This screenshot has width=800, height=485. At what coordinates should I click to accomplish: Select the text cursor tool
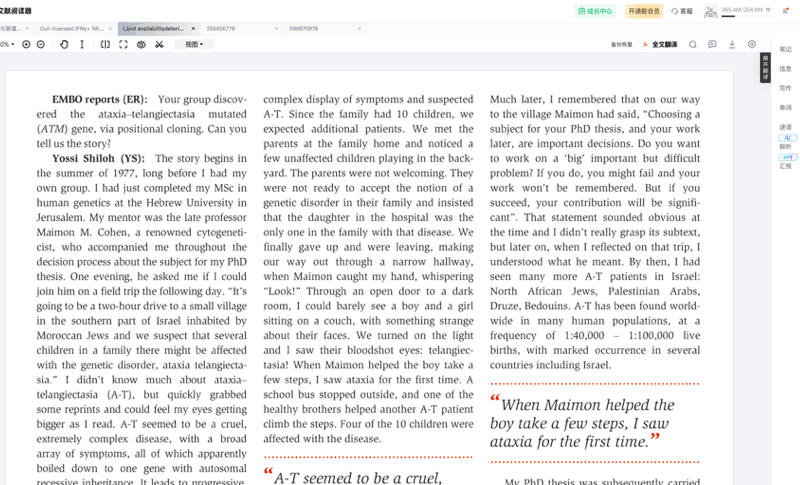[x=82, y=45]
